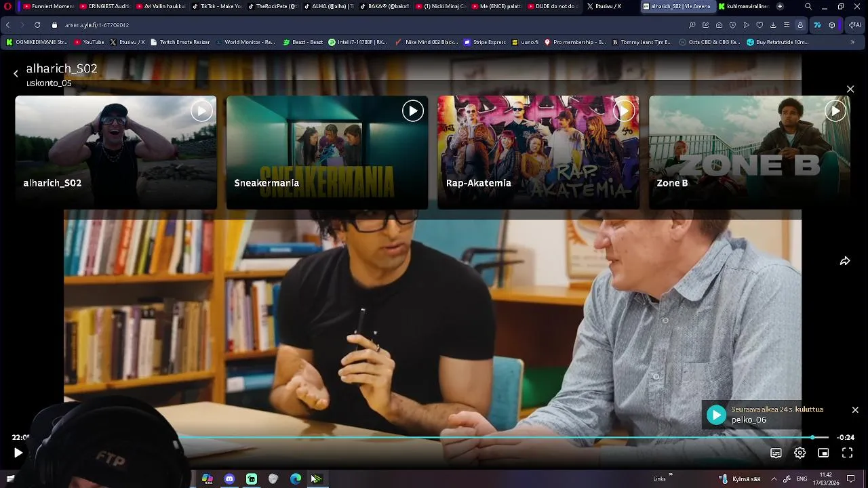Viewport: 868px width, 488px height.
Task: Play next episode pelko_06
Action: pyautogui.click(x=717, y=415)
